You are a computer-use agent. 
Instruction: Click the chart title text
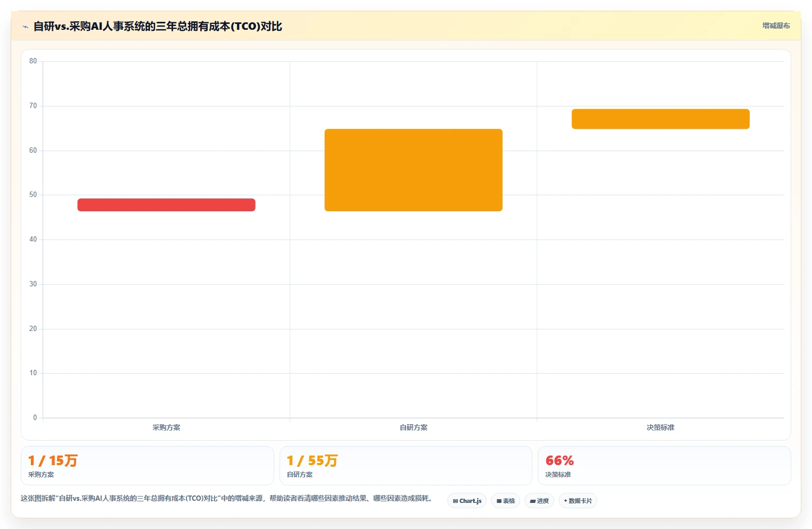[x=158, y=26]
